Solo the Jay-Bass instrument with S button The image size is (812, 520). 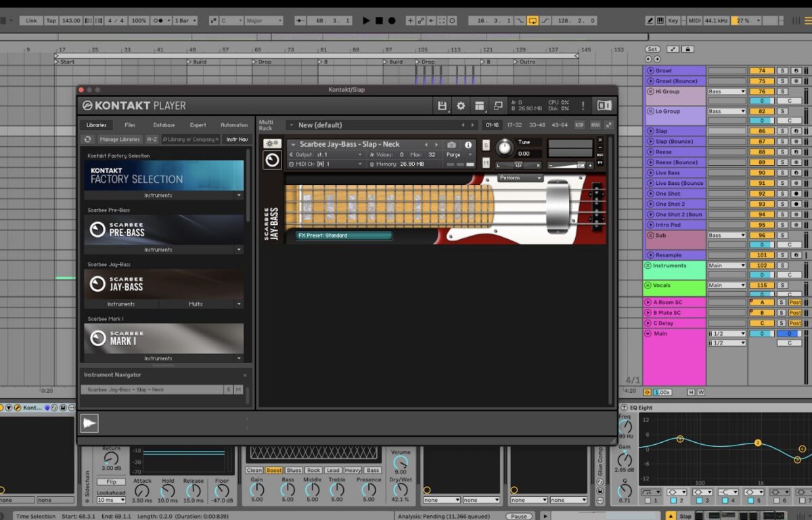pyautogui.click(x=486, y=146)
